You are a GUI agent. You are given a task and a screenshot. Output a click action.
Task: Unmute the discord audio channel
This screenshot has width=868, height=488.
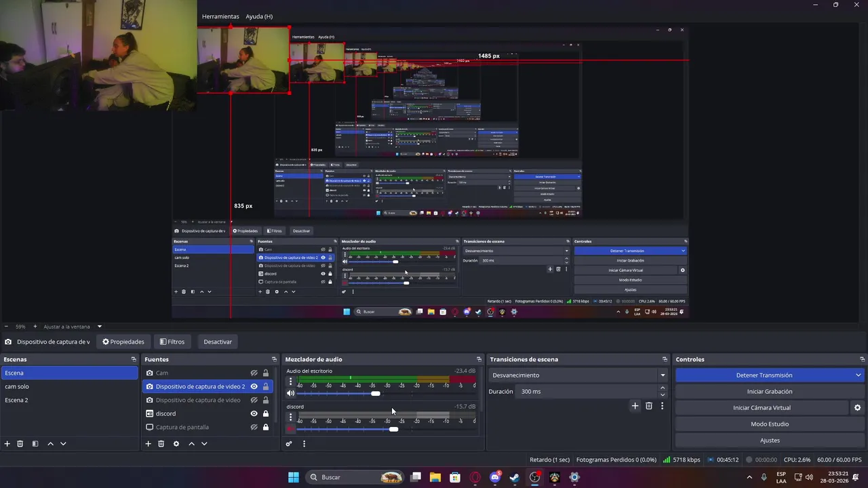tap(291, 429)
